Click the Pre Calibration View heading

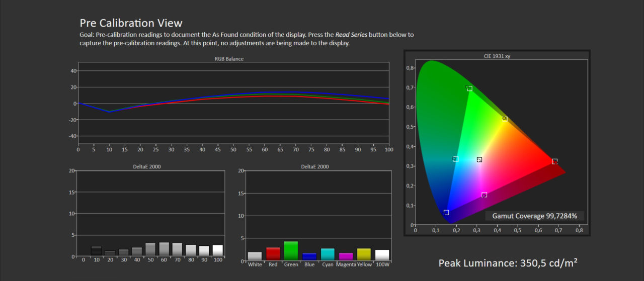click(131, 23)
